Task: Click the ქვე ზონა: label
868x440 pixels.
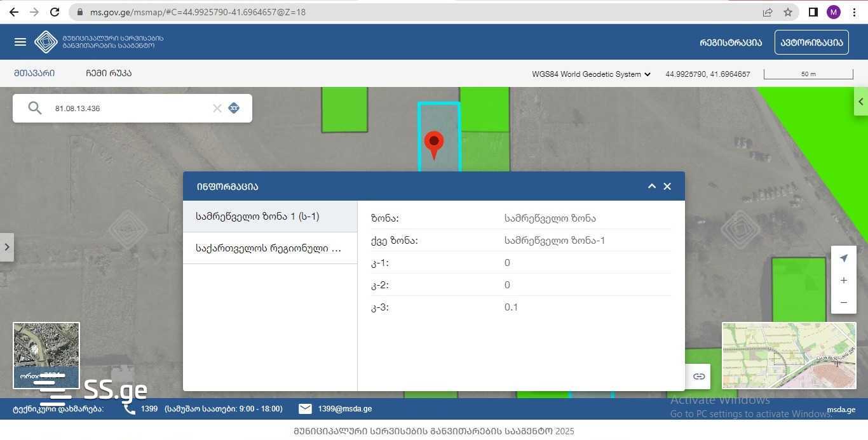Action: [394, 241]
